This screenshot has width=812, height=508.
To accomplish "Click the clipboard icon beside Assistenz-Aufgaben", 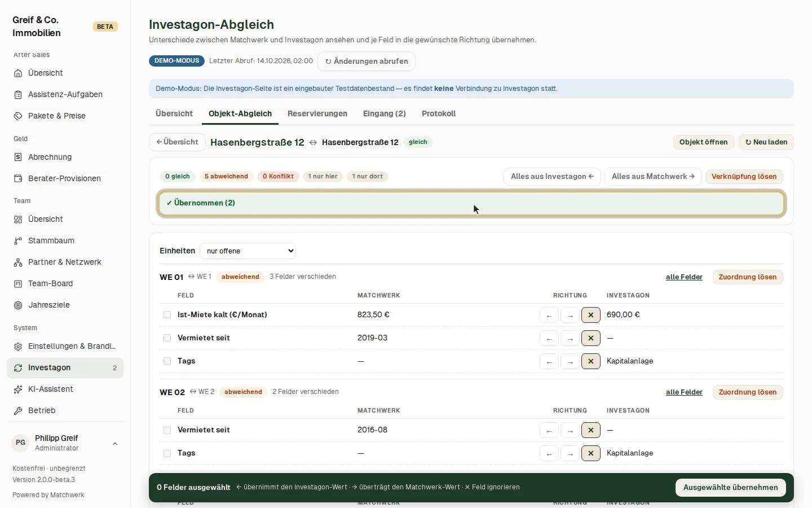I will (x=18, y=95).
